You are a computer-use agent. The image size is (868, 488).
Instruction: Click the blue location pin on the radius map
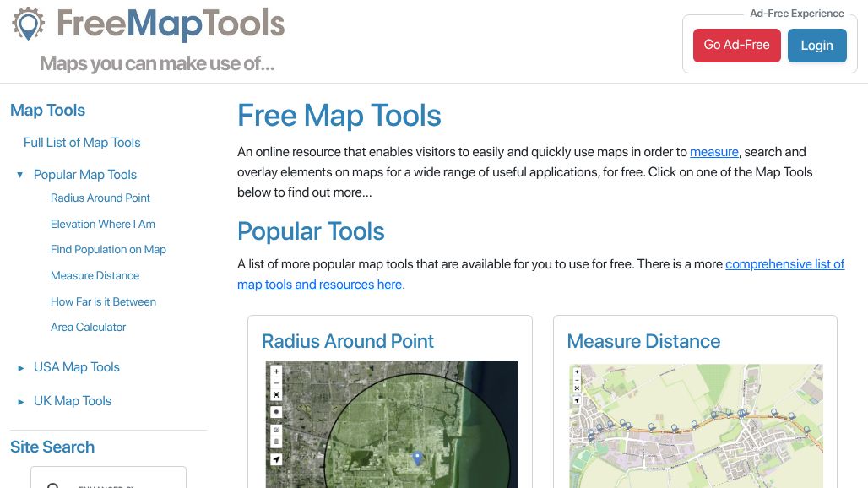click(x=417, y=458)
